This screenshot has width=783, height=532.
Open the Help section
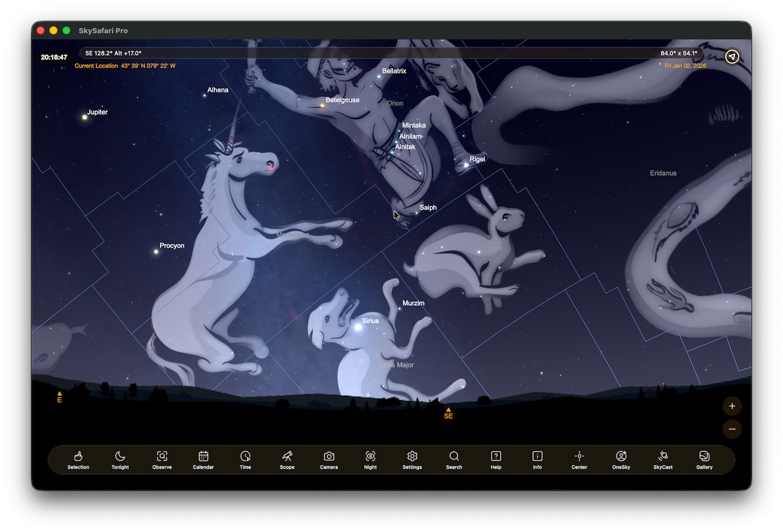pos(496,459)
